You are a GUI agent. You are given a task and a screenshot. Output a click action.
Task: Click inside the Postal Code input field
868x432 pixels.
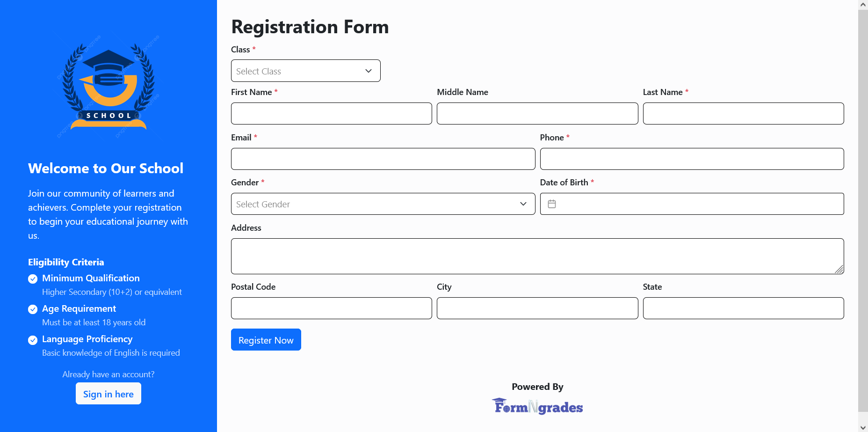[x=331, y=308]
